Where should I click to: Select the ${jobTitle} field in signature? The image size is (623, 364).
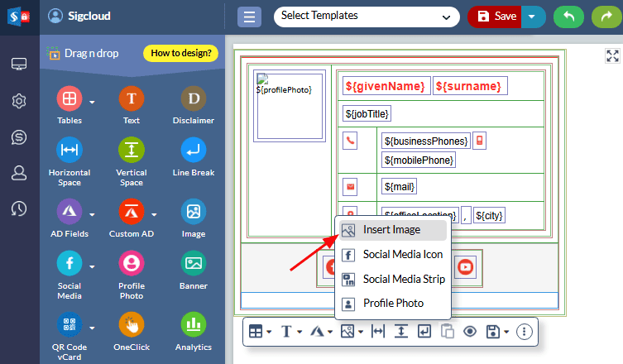click(367, 113)
